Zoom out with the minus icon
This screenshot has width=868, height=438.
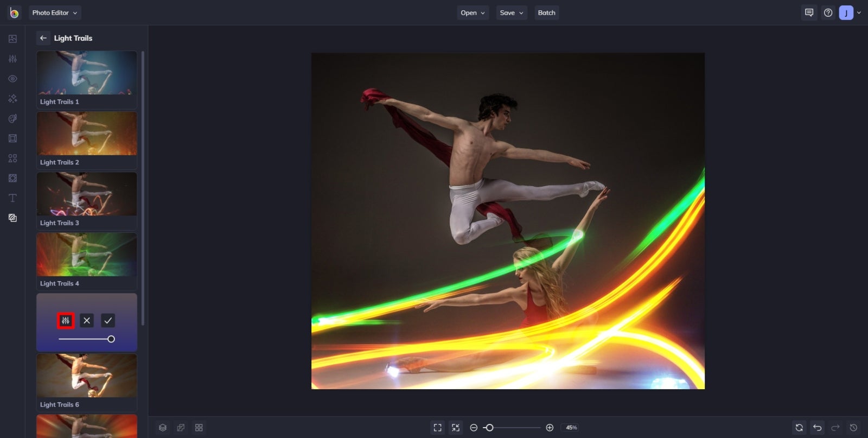[474, 428]
